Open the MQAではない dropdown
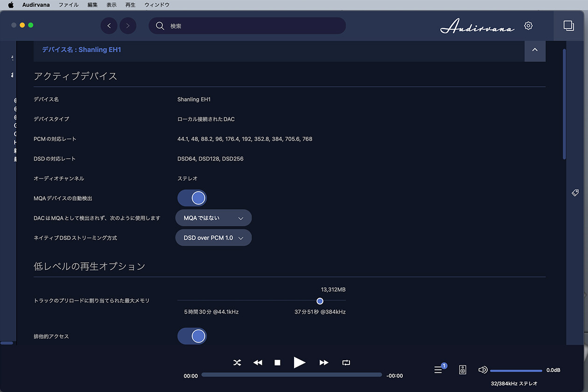 click(x=214, y=218)
